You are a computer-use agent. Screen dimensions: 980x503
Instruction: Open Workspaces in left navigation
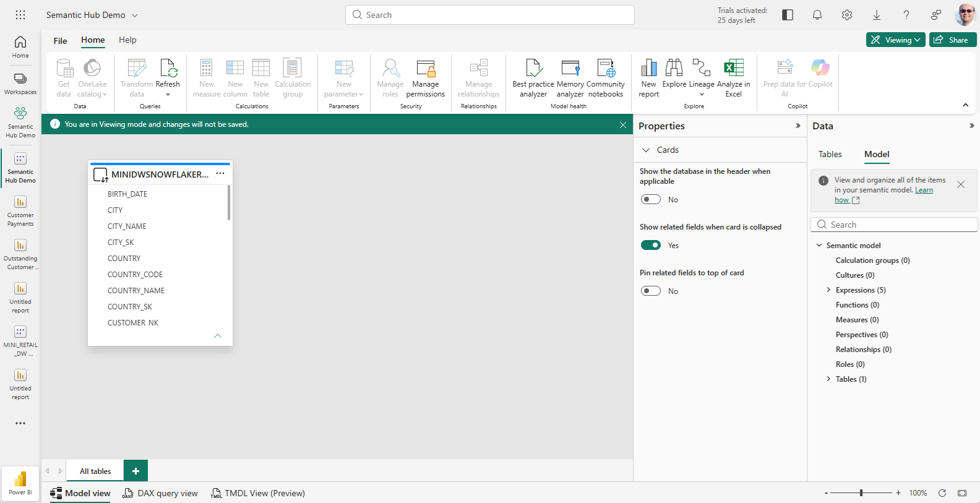click(20, 84)
